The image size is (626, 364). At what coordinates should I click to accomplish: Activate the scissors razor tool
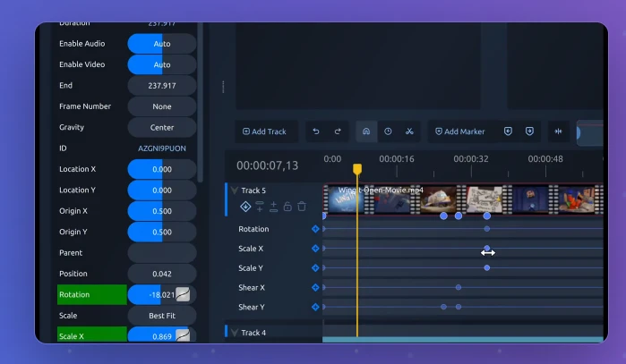[x=409, y=131]
